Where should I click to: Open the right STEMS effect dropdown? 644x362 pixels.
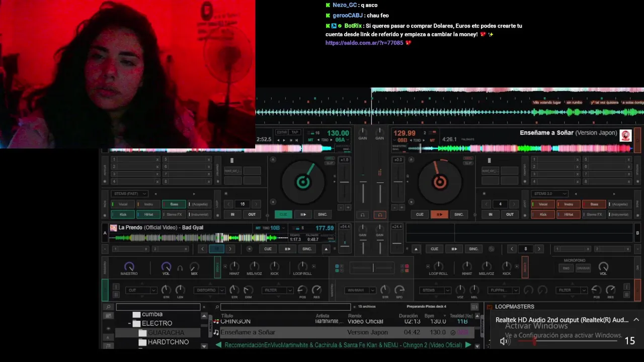pos(436,290)
